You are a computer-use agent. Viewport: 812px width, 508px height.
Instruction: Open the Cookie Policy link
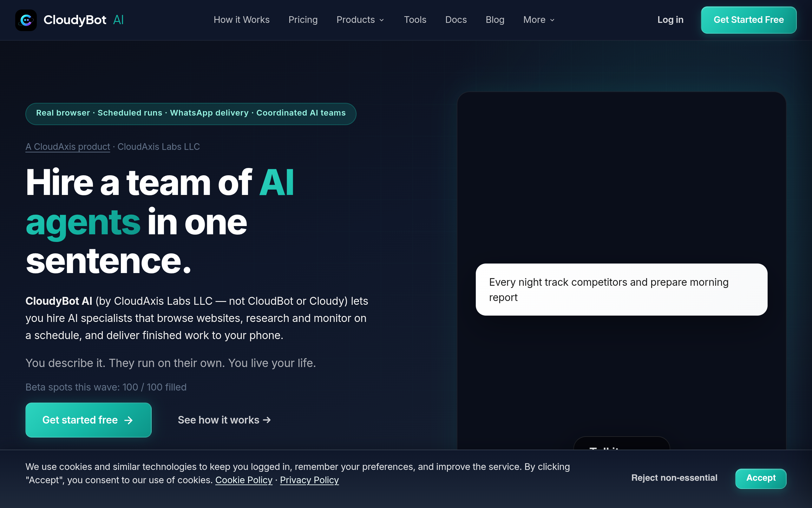coord(244,480)
